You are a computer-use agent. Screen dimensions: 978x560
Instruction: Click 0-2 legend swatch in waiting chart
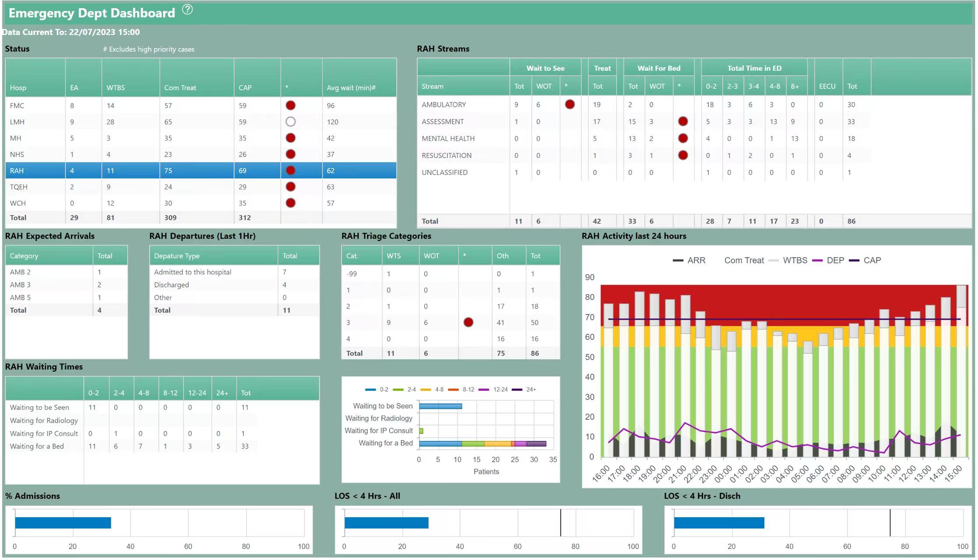tap(370, 389)
